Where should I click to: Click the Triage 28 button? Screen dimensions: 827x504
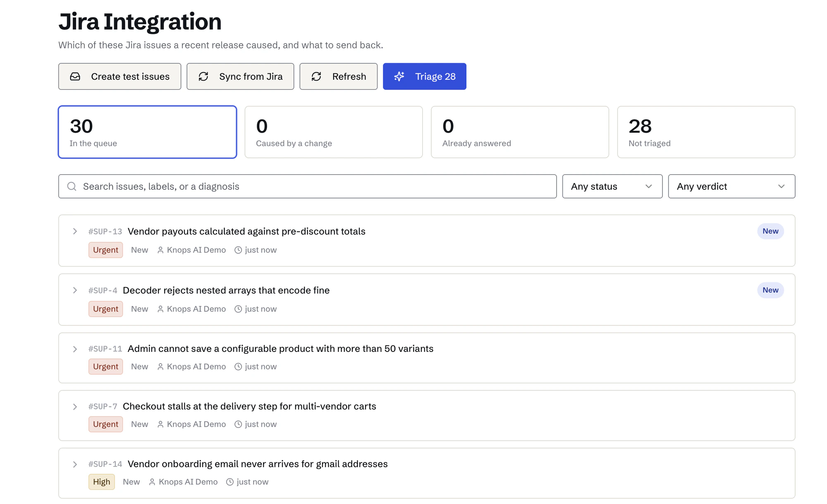tap(425, 76)
